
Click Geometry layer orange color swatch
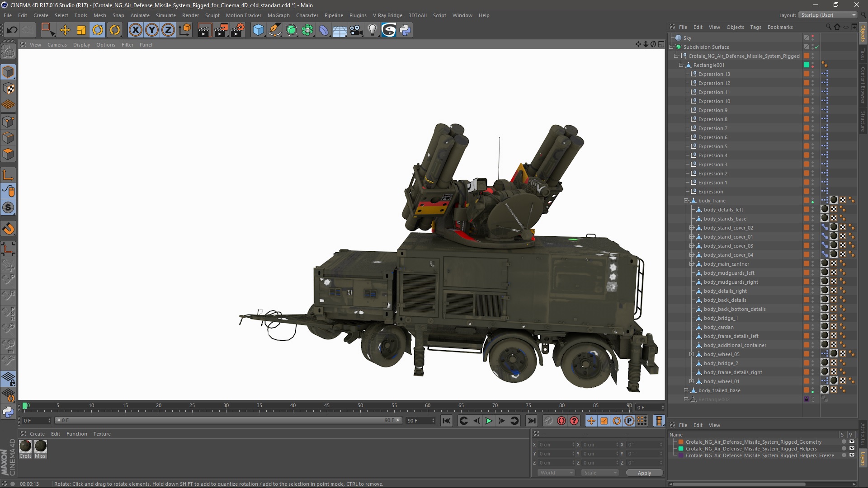click(681, 442)
